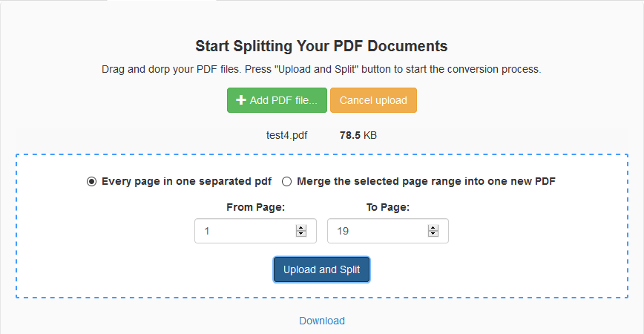
Task: Click the plus icon on Add PDF button
Action: click(241, 100)
